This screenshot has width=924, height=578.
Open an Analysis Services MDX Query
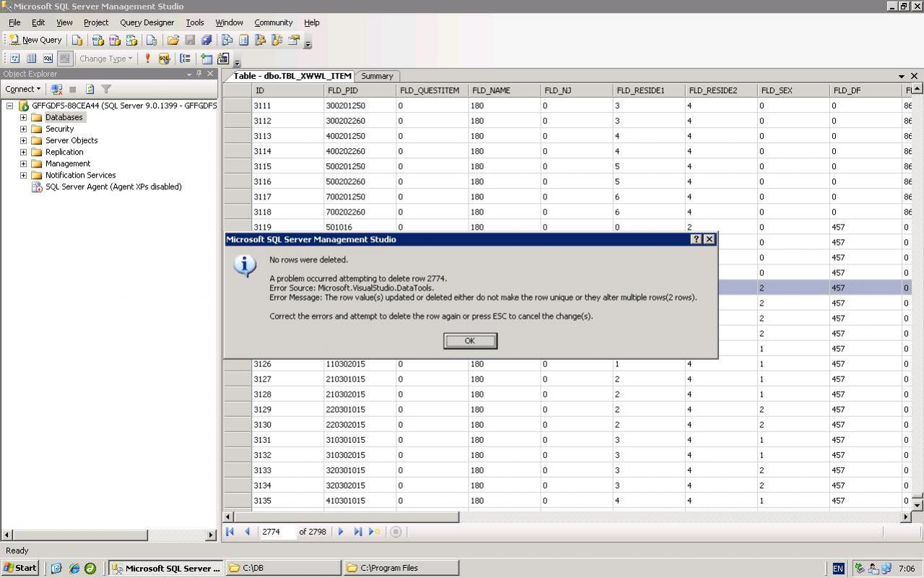coord(97,40)
